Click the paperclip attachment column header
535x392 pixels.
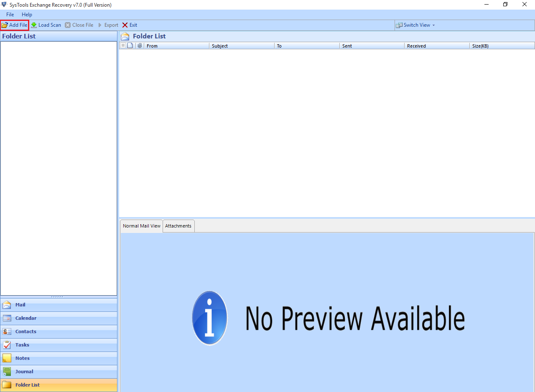point(140,46)
